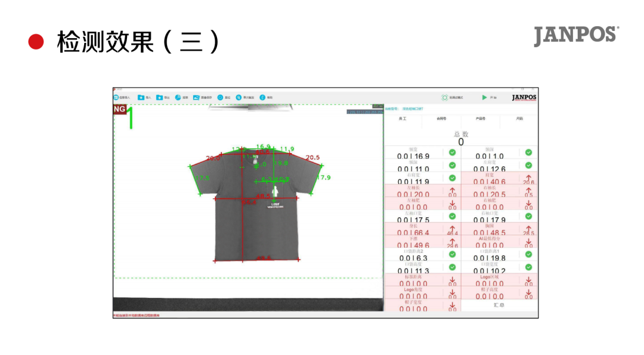Click the red up arrow for 左袖长 20.0
Screen dimensions: 644x355
coord(452,191)
